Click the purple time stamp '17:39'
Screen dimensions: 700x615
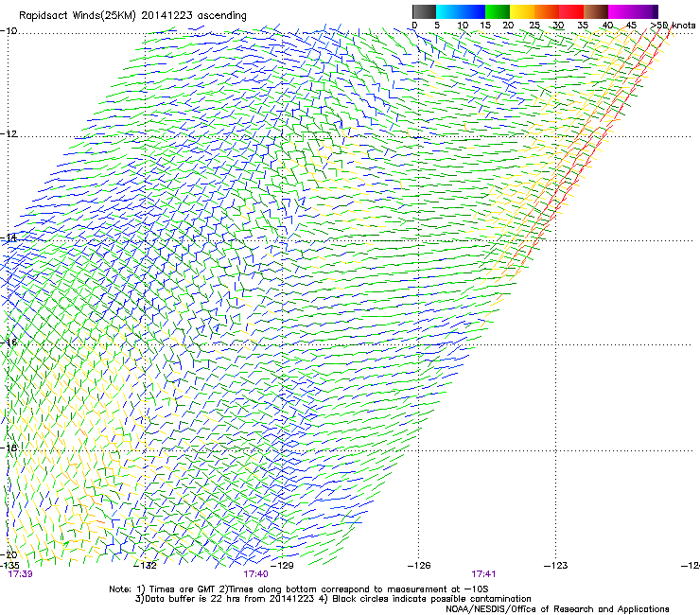(21, 574)
